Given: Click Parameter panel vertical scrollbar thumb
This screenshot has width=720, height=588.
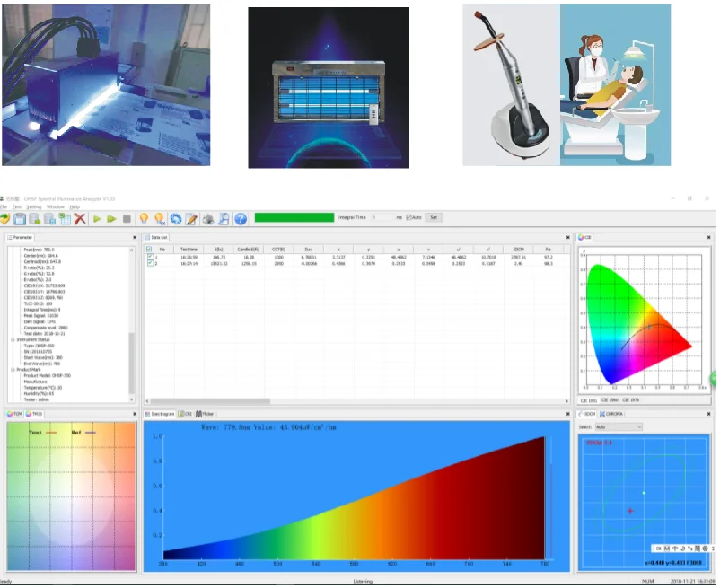Looking at the screenshot, I should (x=131, y=363).
